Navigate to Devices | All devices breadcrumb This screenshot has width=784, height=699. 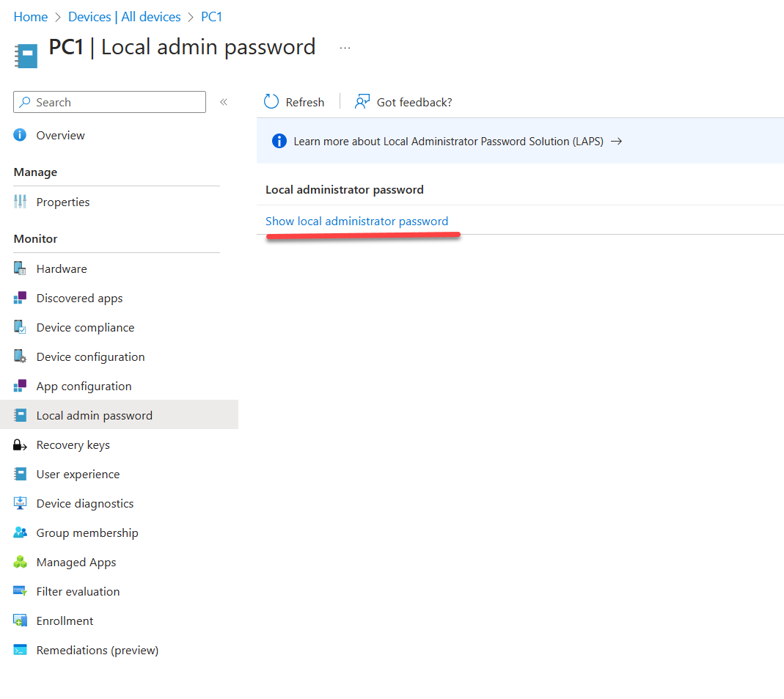click(125, 16)
